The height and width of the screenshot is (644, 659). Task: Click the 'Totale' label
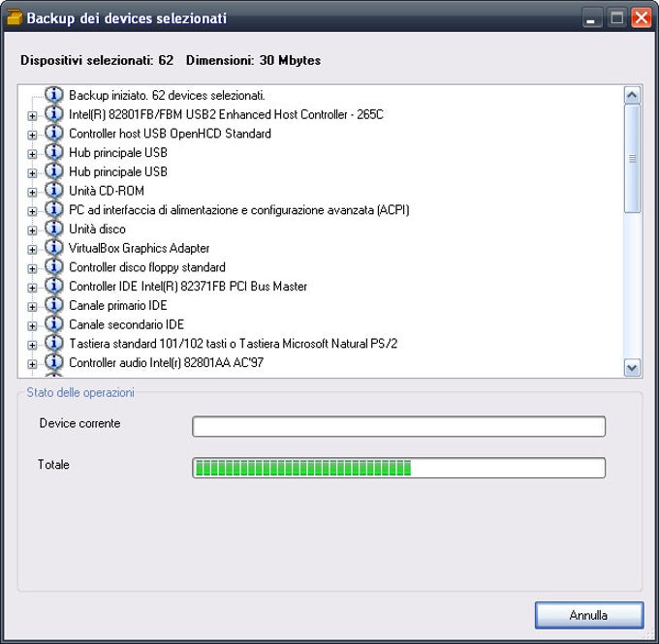point(53,464)
